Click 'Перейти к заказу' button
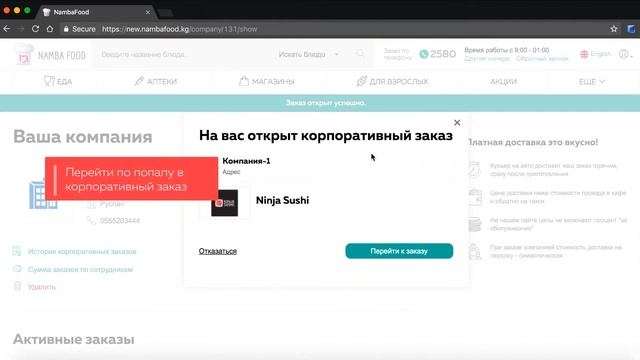Screen dimensions: 640x360 tap(399, 251)
